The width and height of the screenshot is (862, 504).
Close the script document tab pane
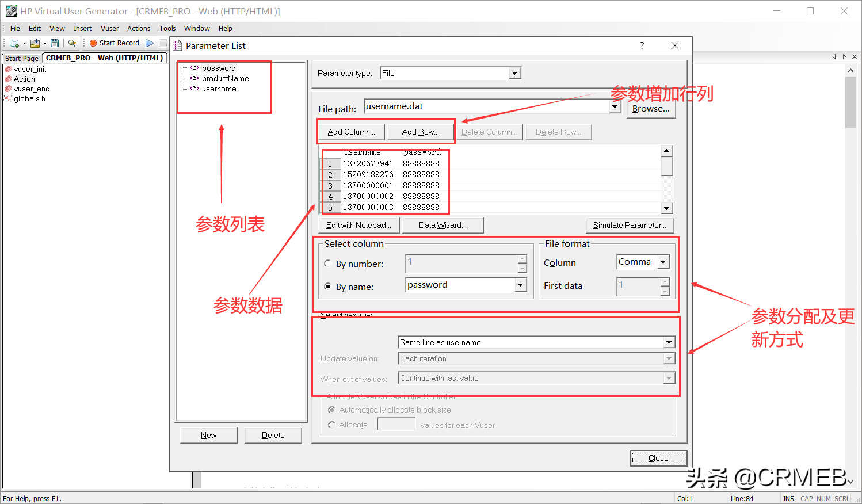pyautogui.click(x=855, y=56)
